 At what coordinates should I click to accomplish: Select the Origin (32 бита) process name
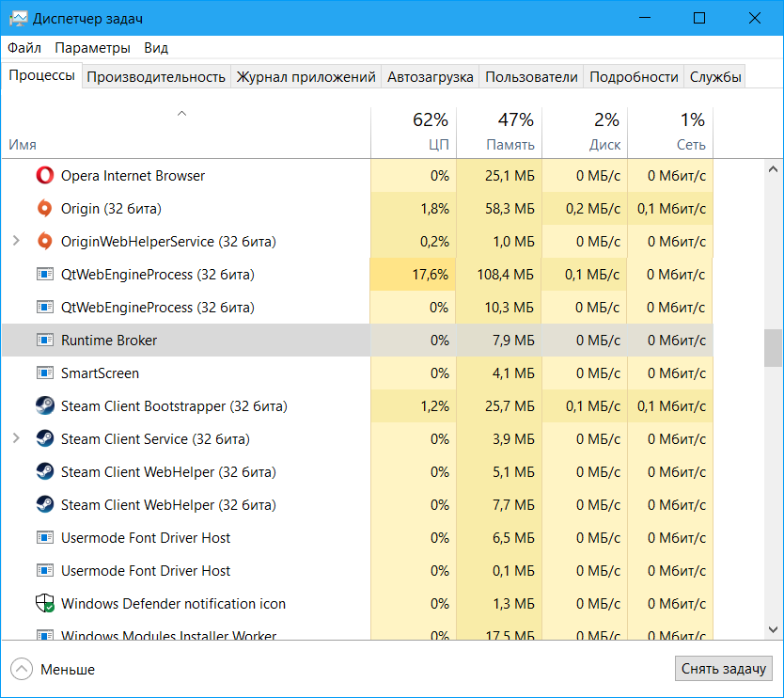[x=111, y=208]
